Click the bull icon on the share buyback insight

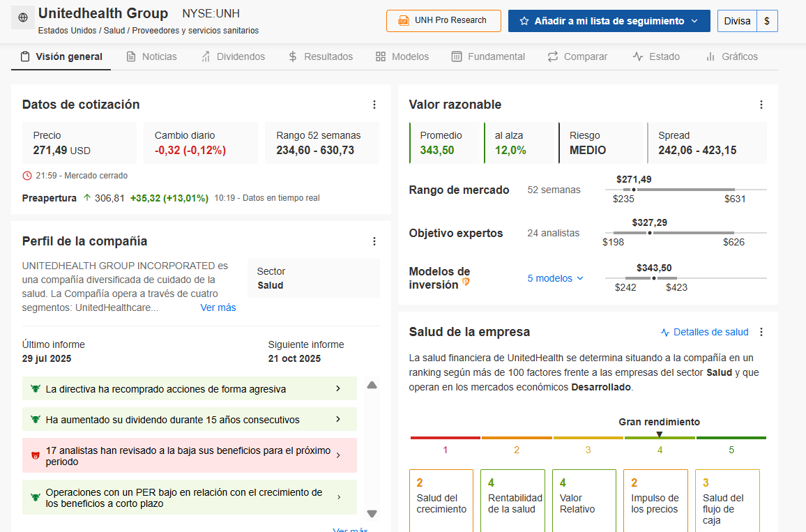36,389
